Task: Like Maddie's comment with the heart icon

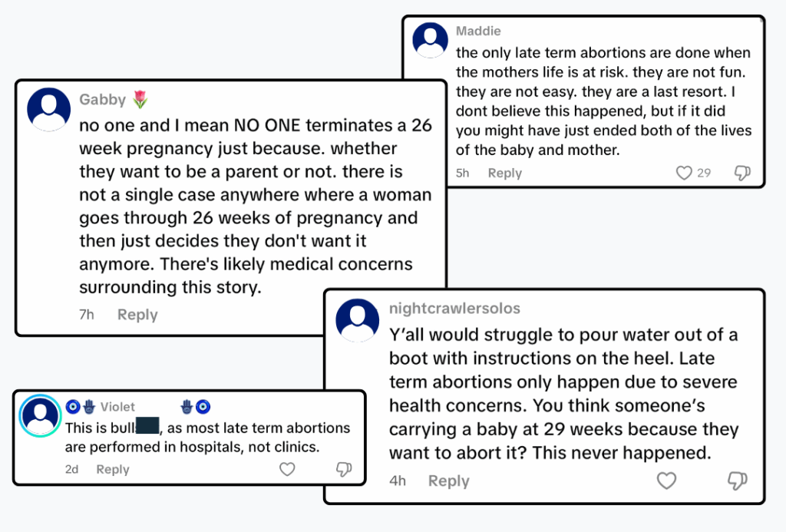Action: [x=683, y=173]
